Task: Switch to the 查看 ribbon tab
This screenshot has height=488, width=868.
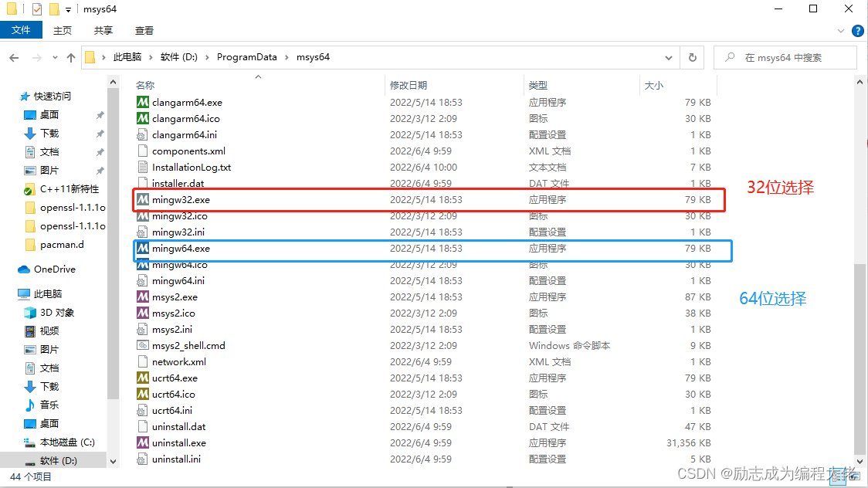Action: point(144,30)
